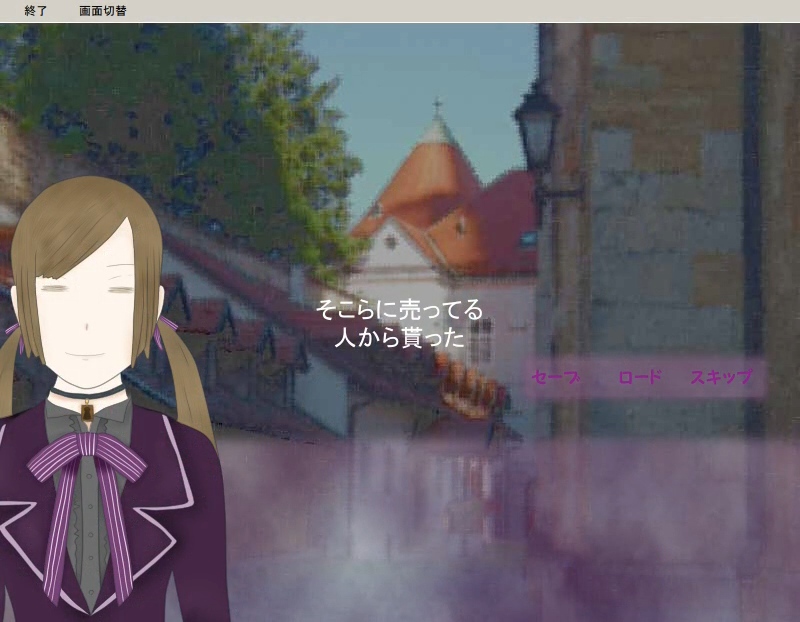Open the 画面切替 menu
The height and width of the screenshot is (622, 800).
point(103,11)
